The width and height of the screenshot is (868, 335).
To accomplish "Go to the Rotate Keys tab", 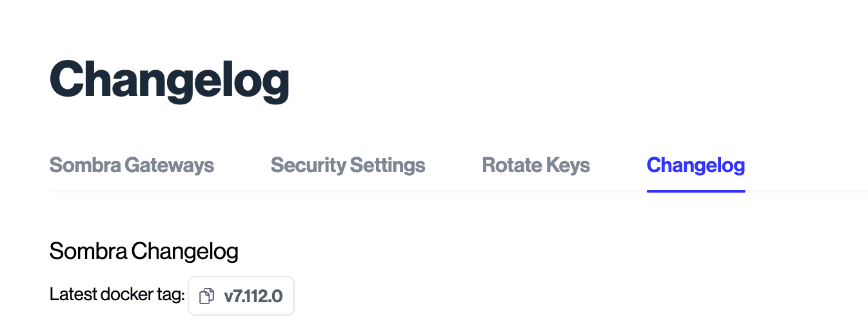I will [536, 165].
